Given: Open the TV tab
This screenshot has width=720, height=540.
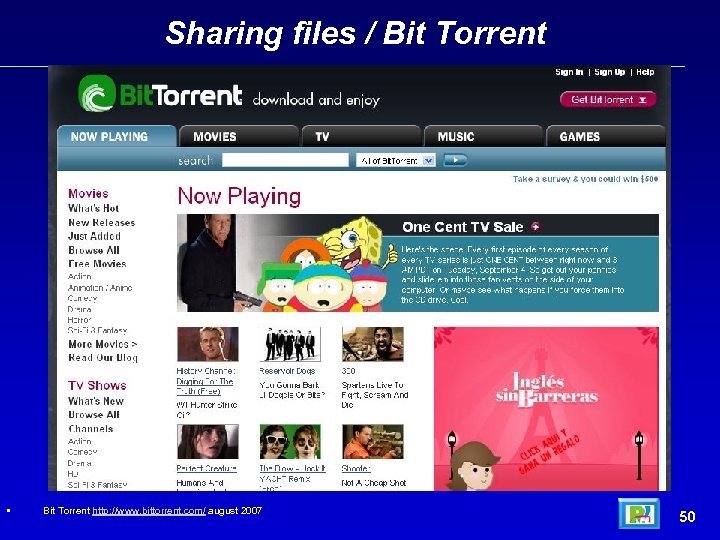Looking at the screenshot, I should [x=361, y=136].
